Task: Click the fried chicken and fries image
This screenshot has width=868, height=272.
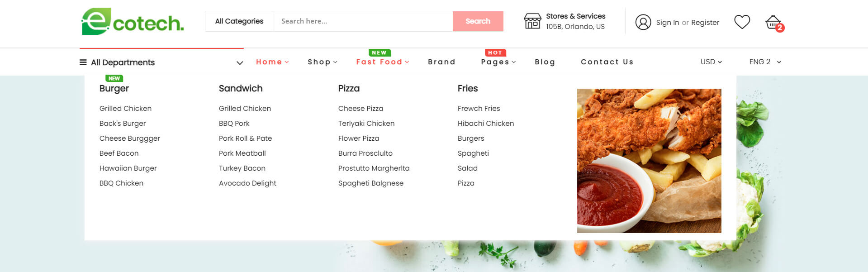Action: 649,161
